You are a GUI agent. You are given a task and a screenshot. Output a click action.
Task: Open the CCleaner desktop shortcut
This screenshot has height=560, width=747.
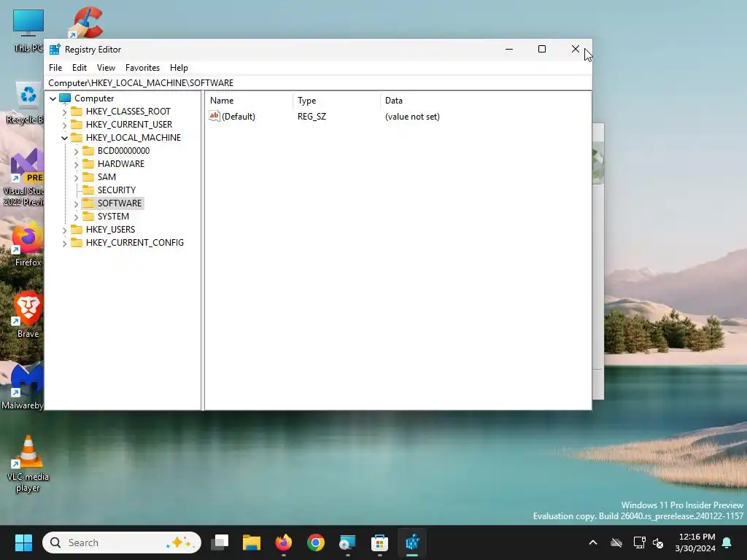tap(87, 22)
